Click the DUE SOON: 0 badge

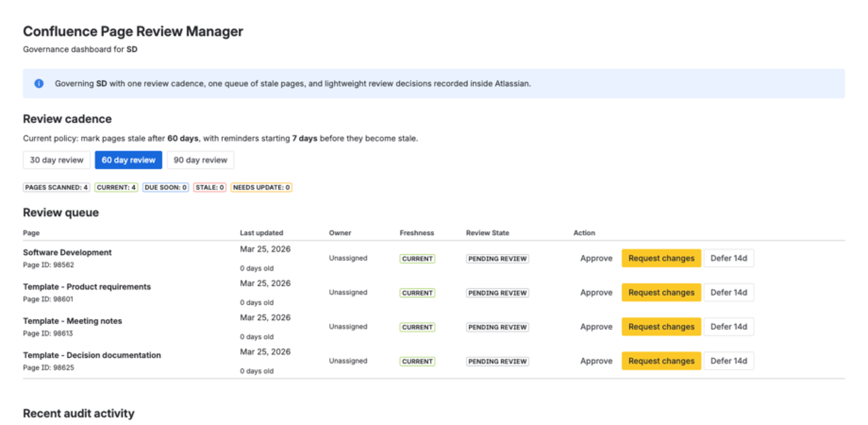[x=166, y=187]
